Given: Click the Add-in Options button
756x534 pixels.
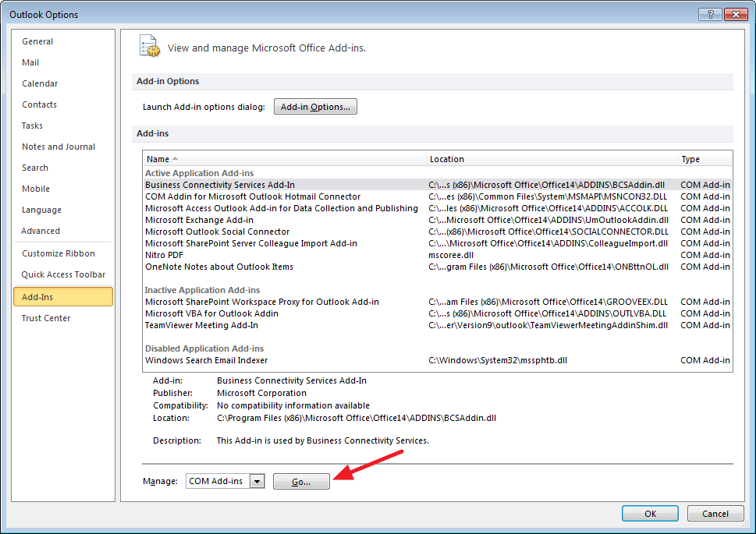Looking at the screenshot, I should (x=315, y=107).
